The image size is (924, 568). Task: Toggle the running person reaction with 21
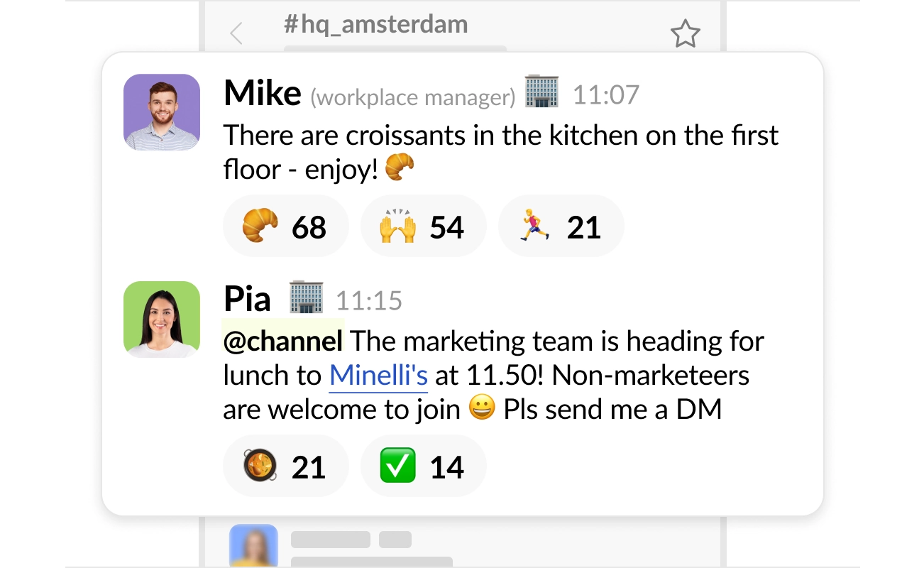click(561, 226)
